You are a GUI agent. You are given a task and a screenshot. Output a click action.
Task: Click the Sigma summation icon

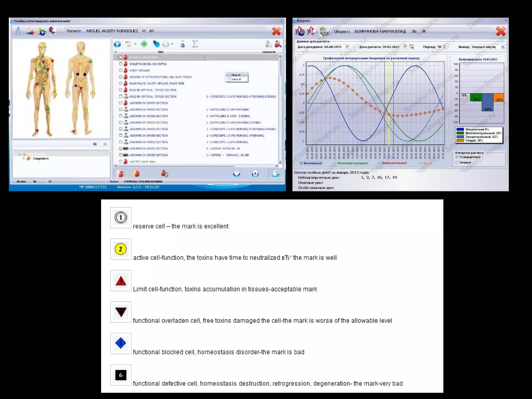[195, 44]
